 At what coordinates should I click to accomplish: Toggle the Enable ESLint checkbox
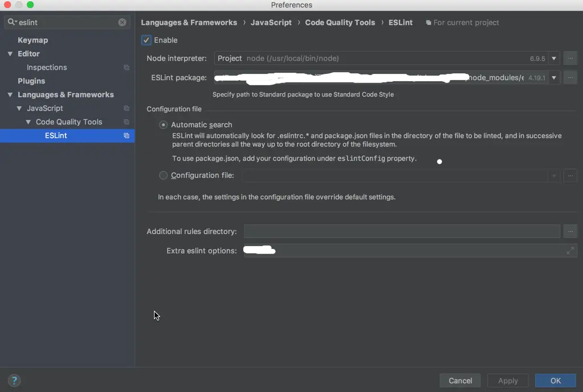(x=146, y=40)
